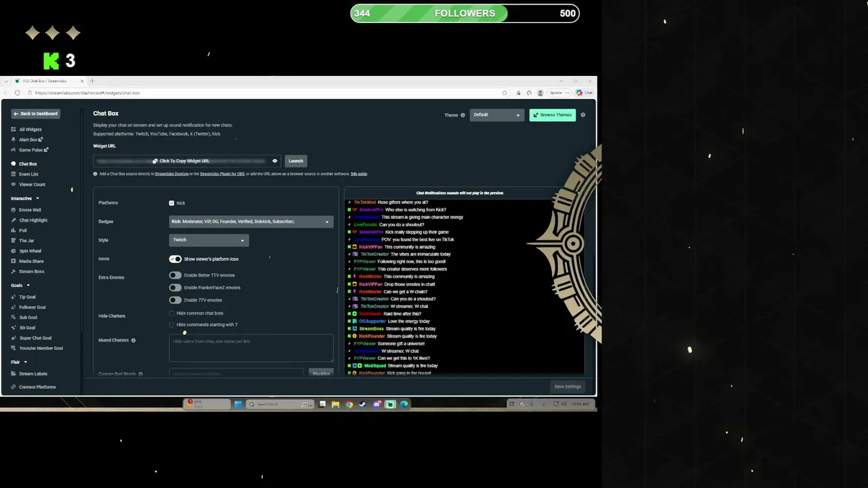Screen dimensions: 868x488
Task: Click the Chat Highlight icon
Action: coord(13,220)
